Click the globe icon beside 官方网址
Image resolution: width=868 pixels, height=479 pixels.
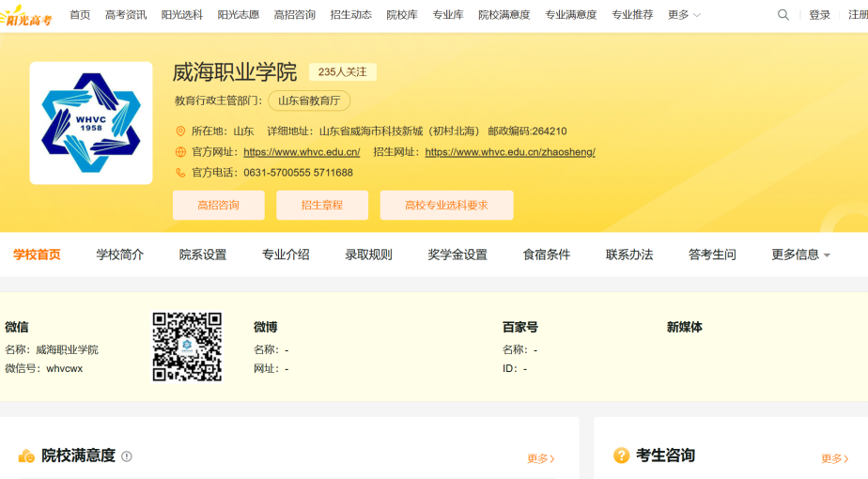(180, 152)
